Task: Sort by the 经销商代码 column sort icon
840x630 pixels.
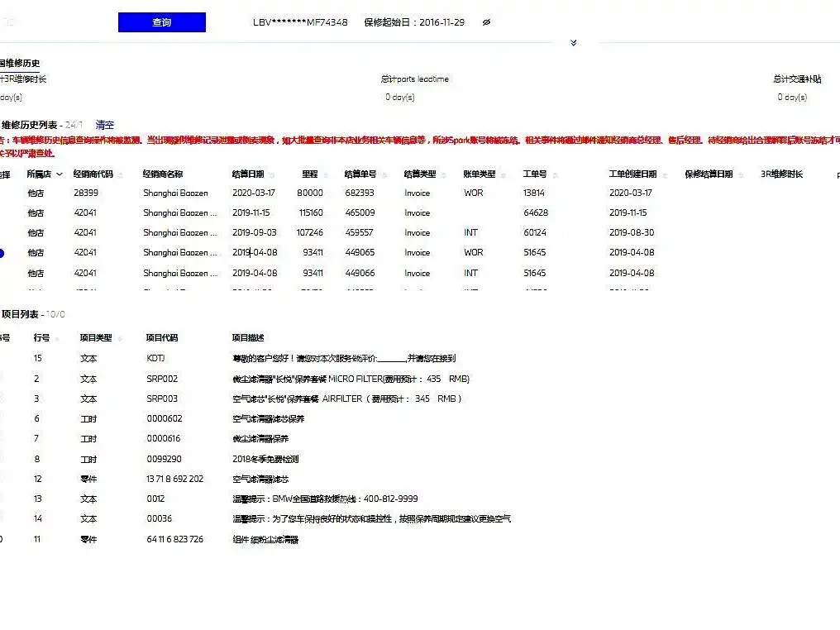Action: coord(121,174)
